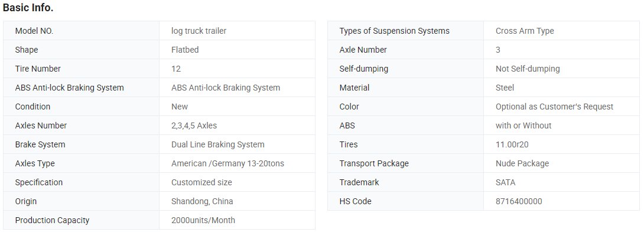
Task: Select the Condition value New
Action: (180, 107)
